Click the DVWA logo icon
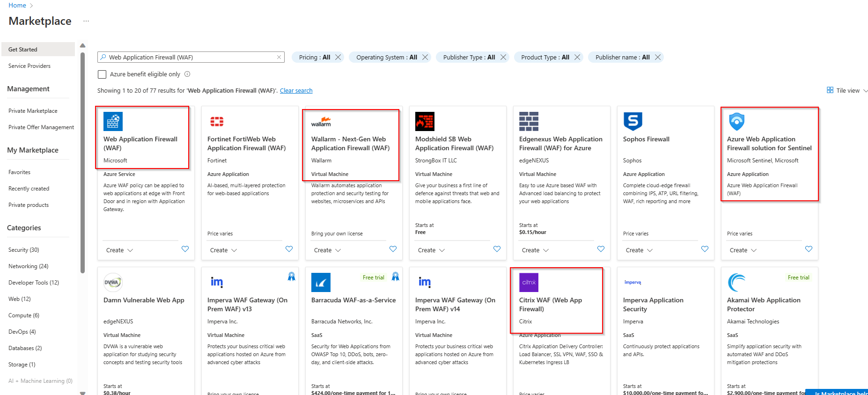This screenshot has height=395, width=868. pos(113,282)
